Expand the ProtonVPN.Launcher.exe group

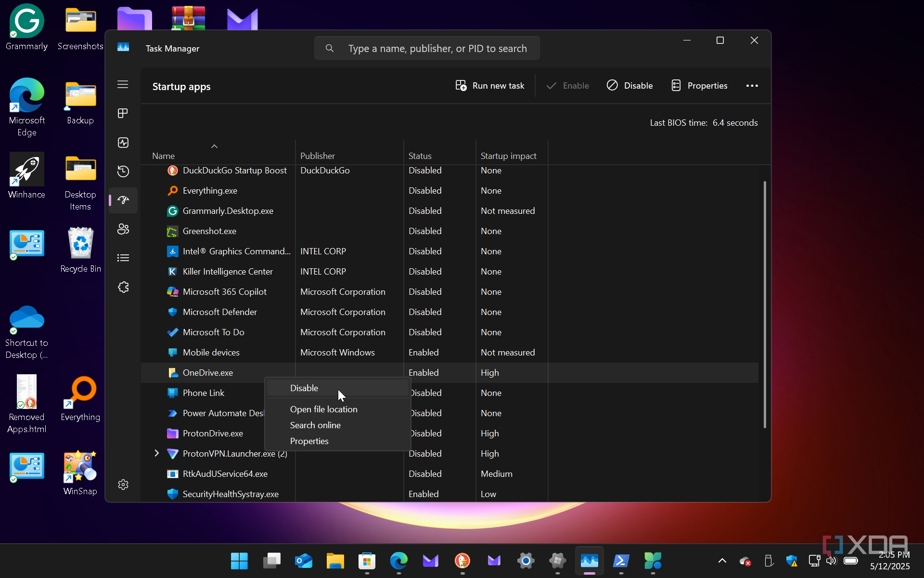(156, 453)
